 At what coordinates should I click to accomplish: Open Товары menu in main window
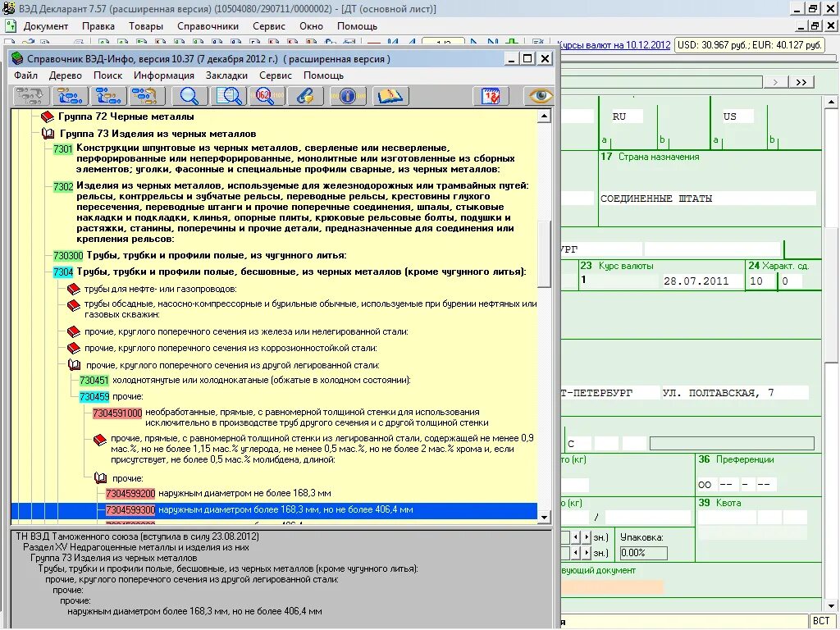tap(146, 26)
